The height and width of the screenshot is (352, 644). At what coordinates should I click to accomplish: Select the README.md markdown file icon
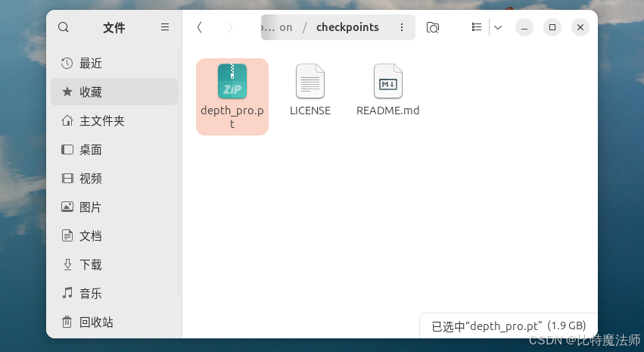click(x=388, y=81)
